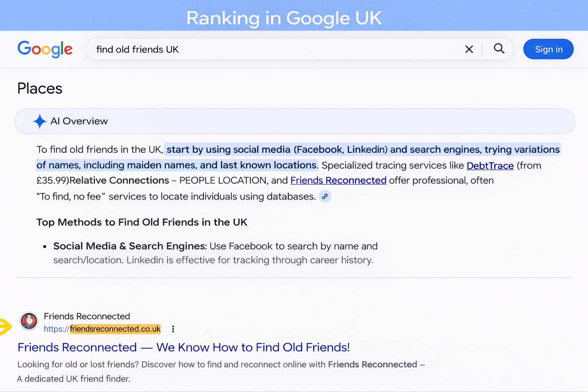The height and width of the screenshot is (392, 588).
Task: Click the yellow arrow pointing at the result
Action: point(5,327)
